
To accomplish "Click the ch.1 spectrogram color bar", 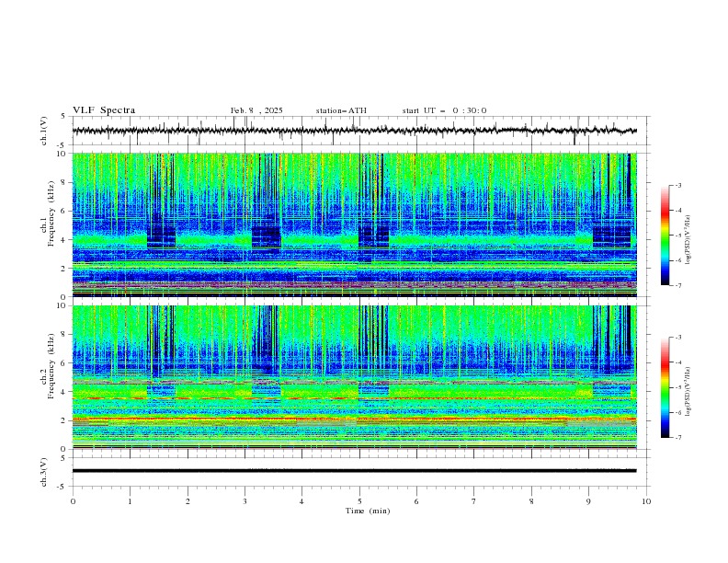I will point(665,236).
